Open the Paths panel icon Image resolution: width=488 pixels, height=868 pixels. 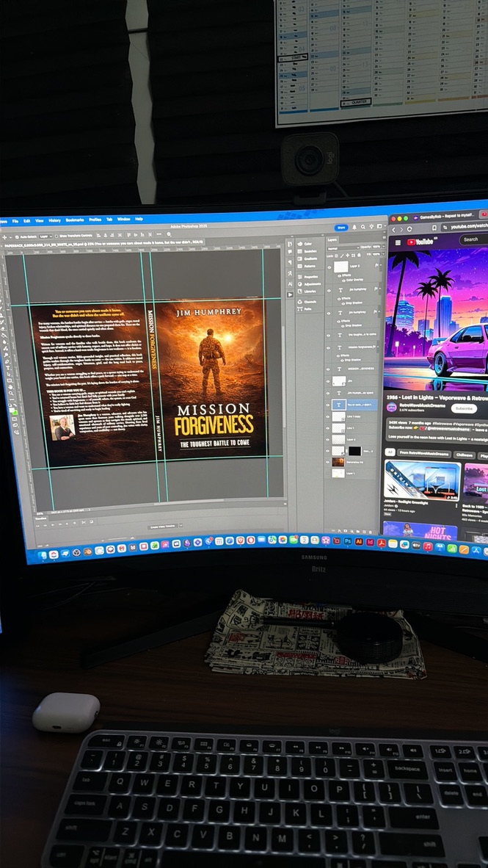(x=299, y=309)
